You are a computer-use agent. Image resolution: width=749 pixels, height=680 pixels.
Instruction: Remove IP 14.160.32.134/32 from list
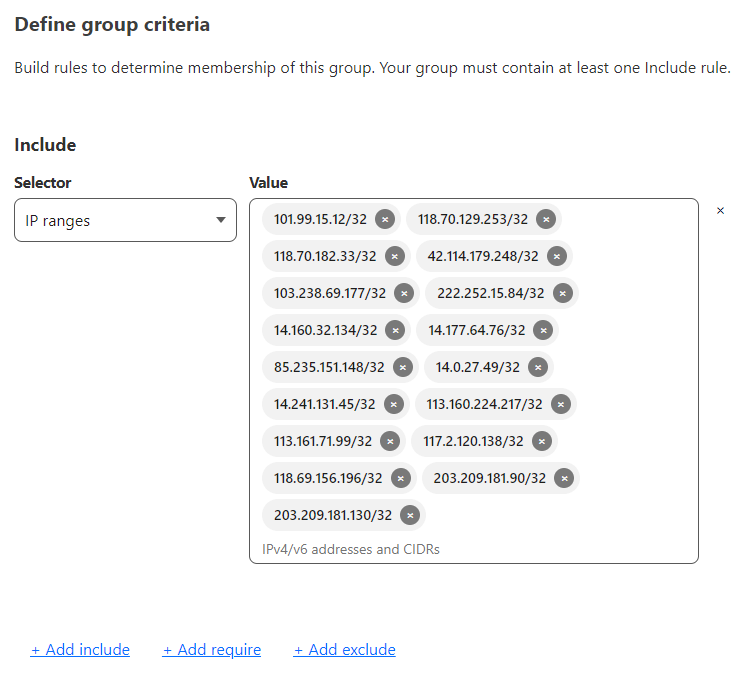395,330
